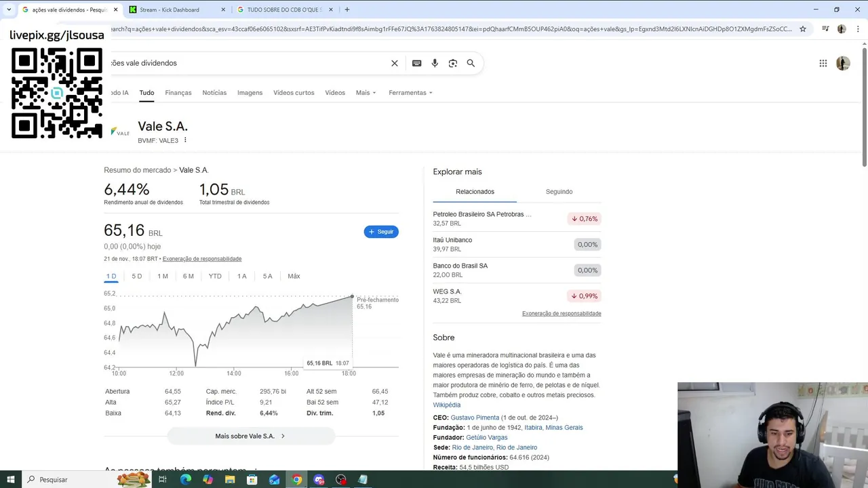Open the media controls icon in Chrome toolbar
This screenshot has height=488, width=868.
pos(825,29)
